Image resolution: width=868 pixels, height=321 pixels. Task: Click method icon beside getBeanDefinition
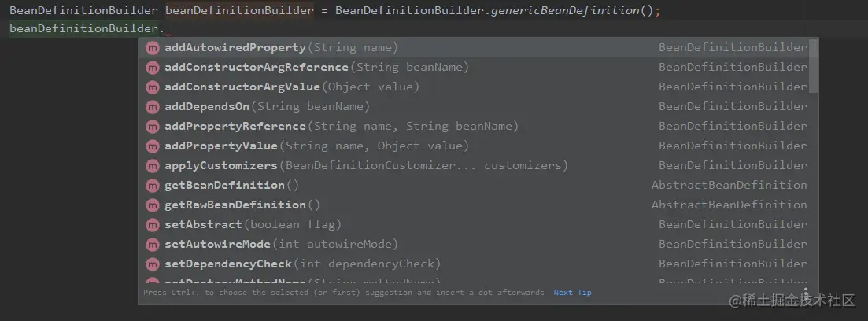(x=153, y=186)
